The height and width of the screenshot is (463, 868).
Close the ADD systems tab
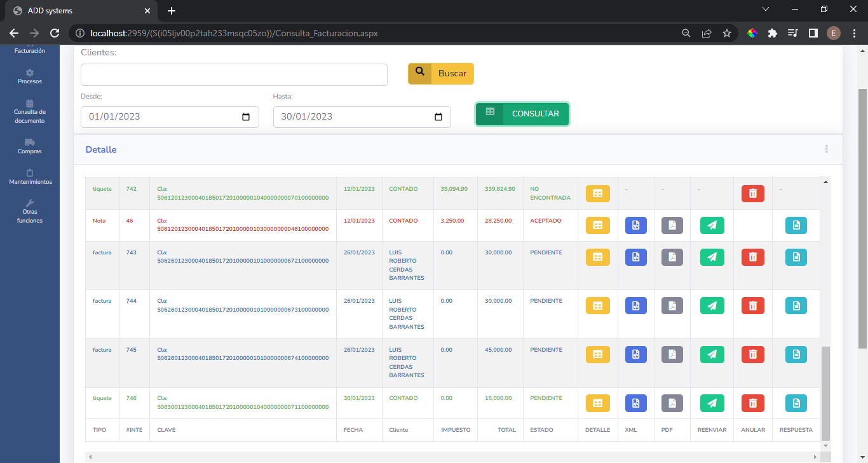point(147,11)
